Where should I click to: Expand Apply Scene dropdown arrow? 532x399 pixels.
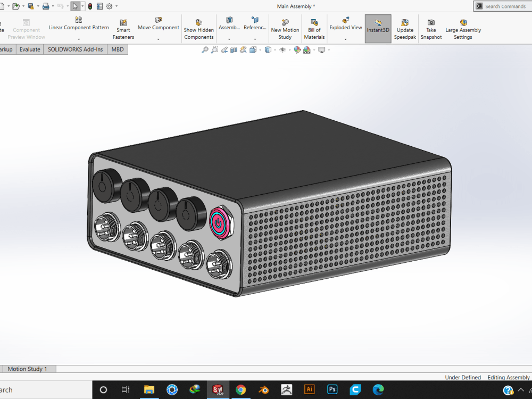tap(314, 50)
